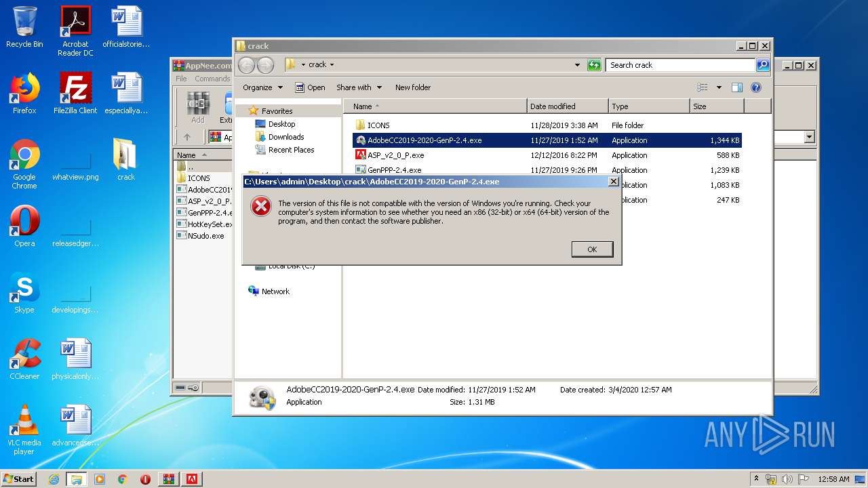Viewport: 868px width, 488px height.
Task: Select NSudo.exe in WinRAR list
Action: tap(205, 236)
